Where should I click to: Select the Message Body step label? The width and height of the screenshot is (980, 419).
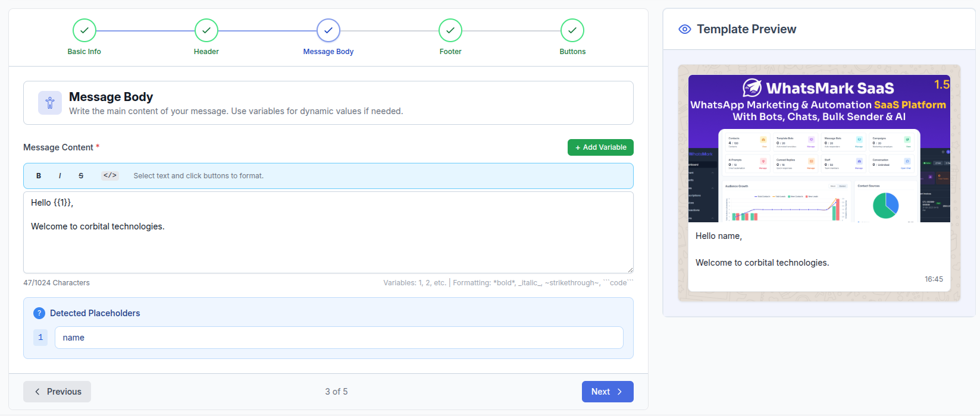(x=328, y=52)
